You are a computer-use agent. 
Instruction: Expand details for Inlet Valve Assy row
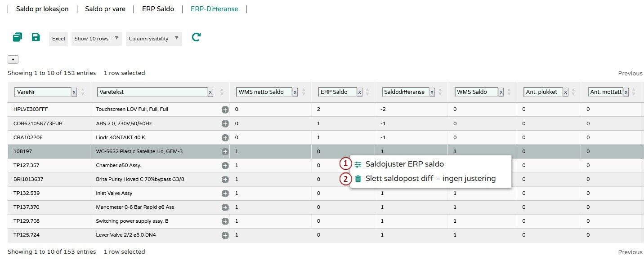point(225,193)
